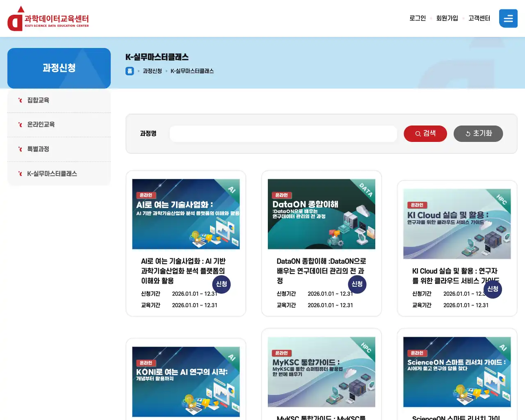Focus the 과정명 search input field

(x=283, y=134)
